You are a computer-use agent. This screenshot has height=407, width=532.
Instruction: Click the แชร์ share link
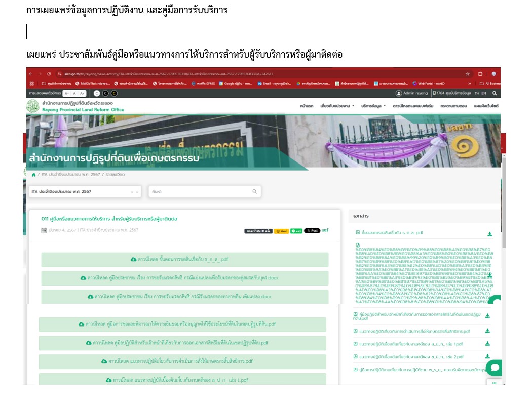pyautogui.click(x=325, y=230)
